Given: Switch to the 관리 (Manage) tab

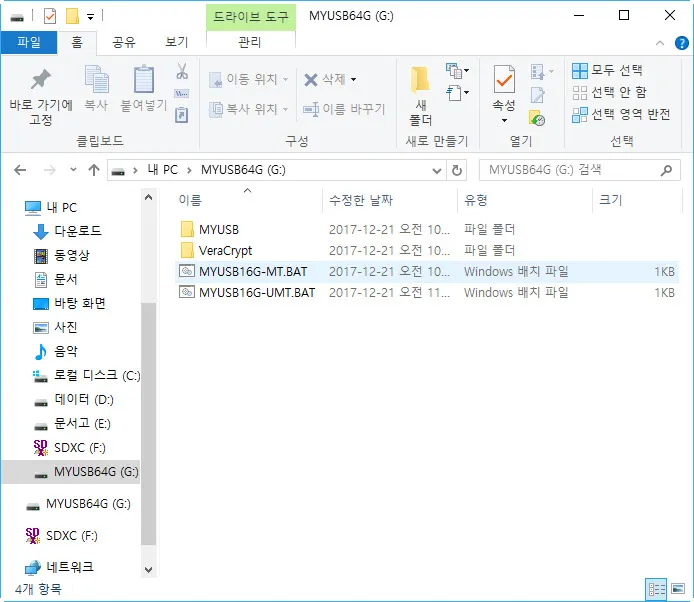Looking at the screenshot, I should coord(250,42).
